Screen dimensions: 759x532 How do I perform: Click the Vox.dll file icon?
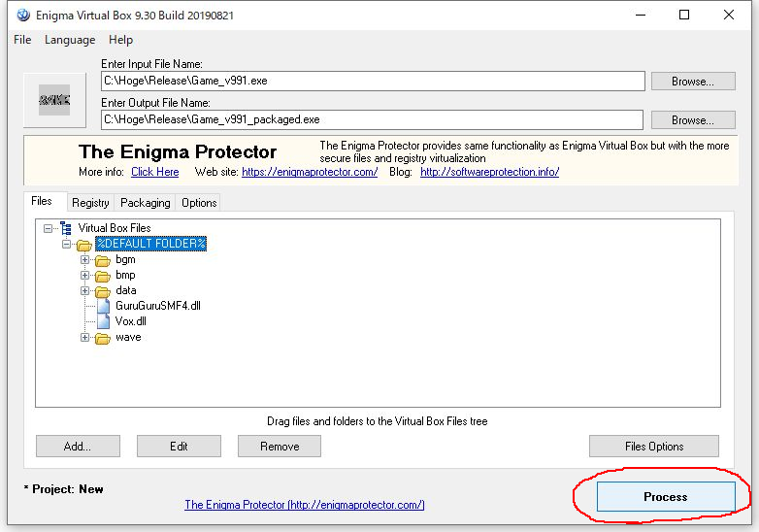[104, 321]
